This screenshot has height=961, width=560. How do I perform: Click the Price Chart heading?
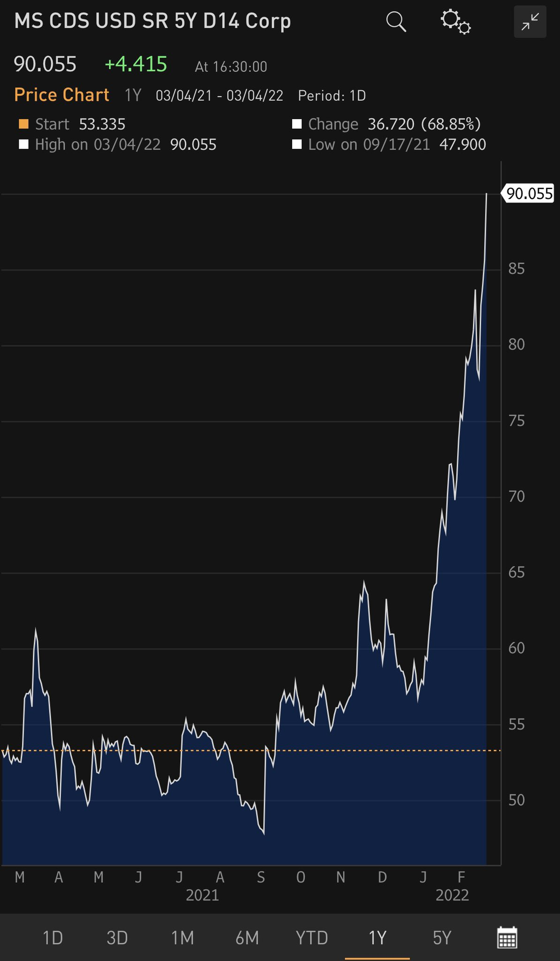pyautogui.click(x=61, y=95)
